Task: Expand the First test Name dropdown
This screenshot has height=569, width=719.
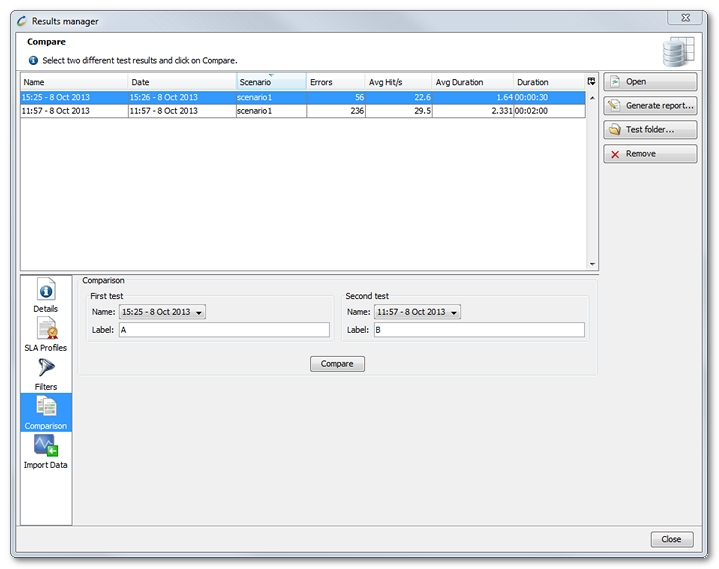Action: click(161, 312)
